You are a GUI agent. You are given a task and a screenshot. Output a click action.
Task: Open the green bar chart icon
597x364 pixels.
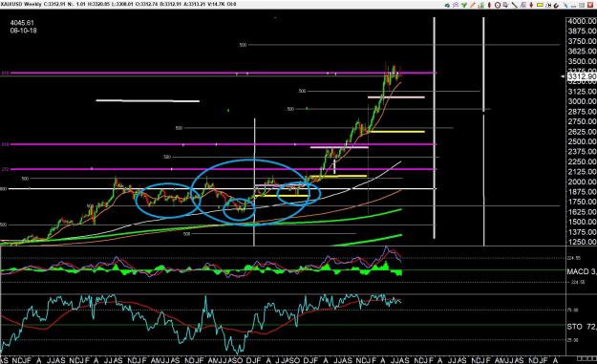click(481, 5)
